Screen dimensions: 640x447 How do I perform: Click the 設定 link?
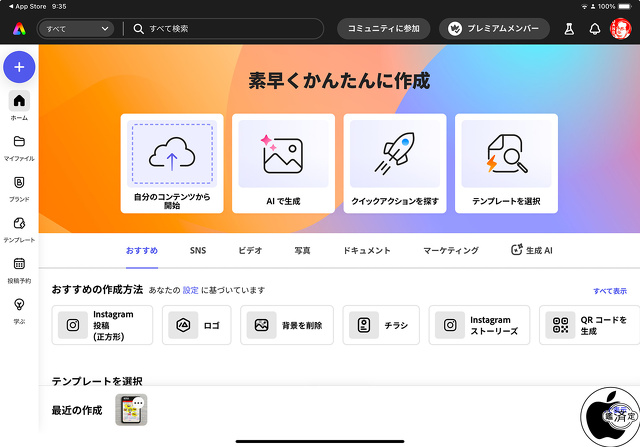pyautogui.click(x=191, y=290)
